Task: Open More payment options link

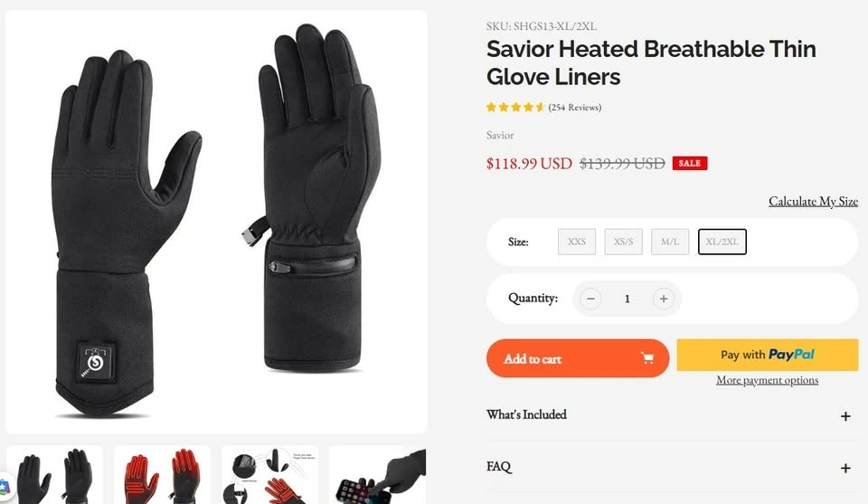Action: (x=768, y=380)
